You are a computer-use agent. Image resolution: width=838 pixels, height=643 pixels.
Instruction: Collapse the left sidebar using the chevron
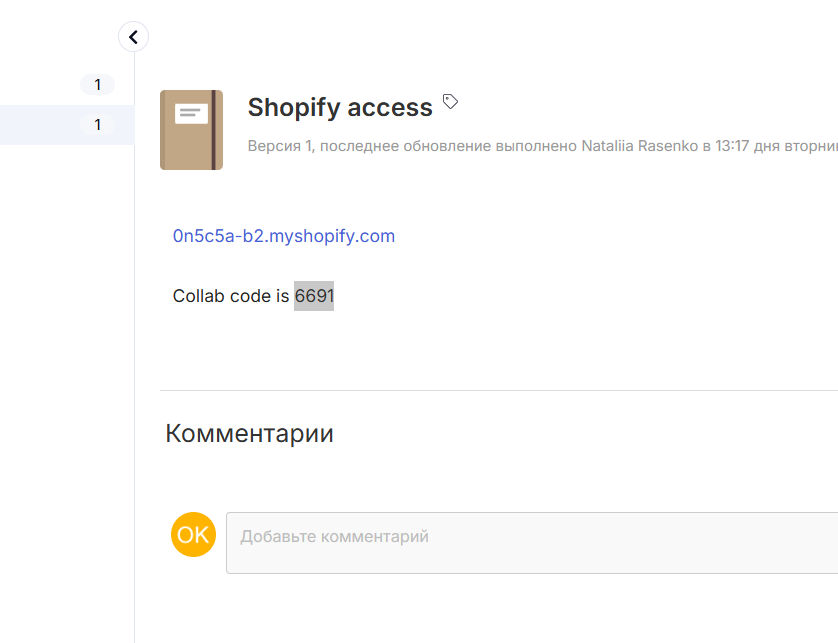(x=133, y=37)
